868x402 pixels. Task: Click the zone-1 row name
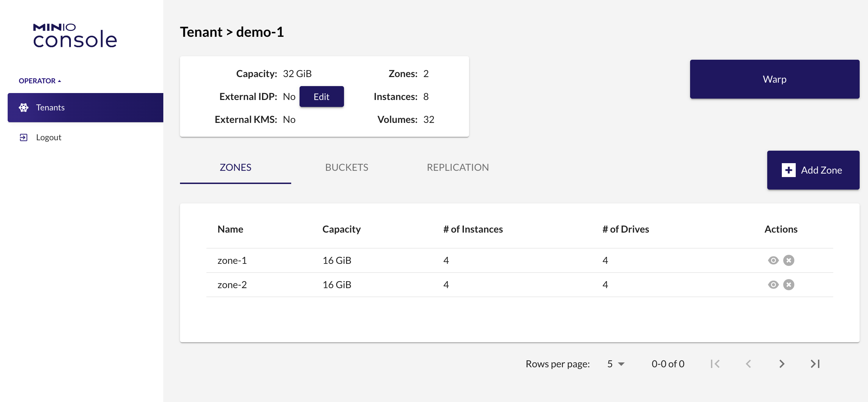pos(232,260)
